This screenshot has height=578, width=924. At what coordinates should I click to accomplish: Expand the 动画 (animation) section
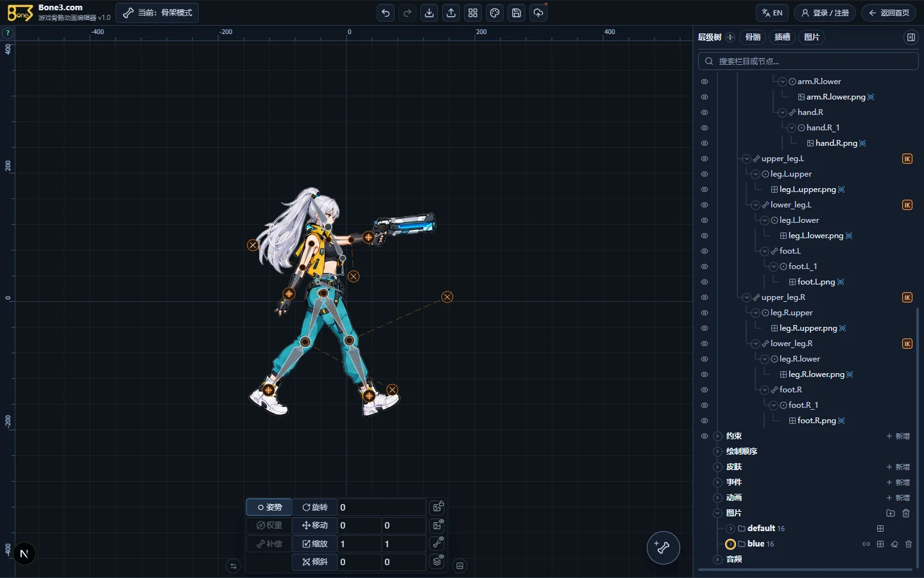(x=718, y=498)
